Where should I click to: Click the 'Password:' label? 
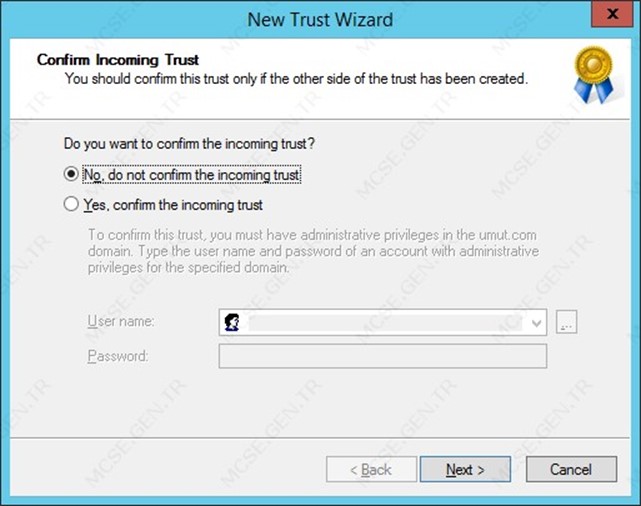pyautogui.click(x=118, y=356)
